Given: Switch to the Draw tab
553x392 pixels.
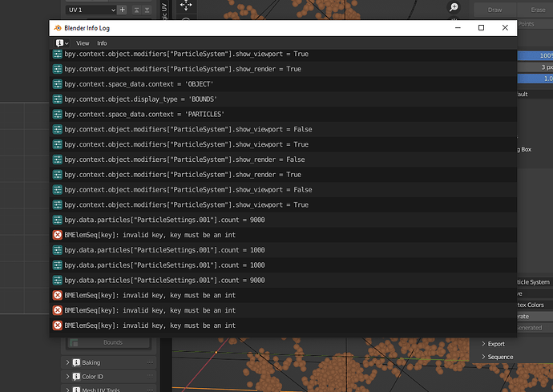Looking at the screenshot, I should 494,10.
